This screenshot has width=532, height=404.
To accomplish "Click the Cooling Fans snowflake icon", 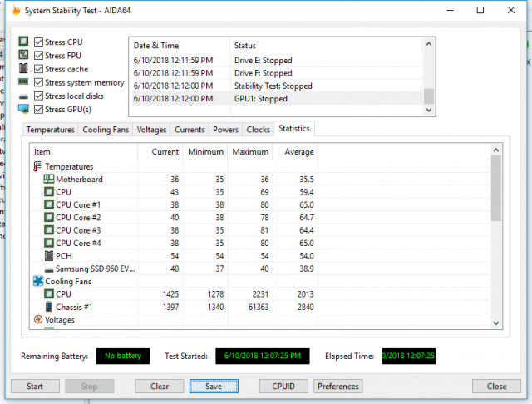I will point(37,281).
